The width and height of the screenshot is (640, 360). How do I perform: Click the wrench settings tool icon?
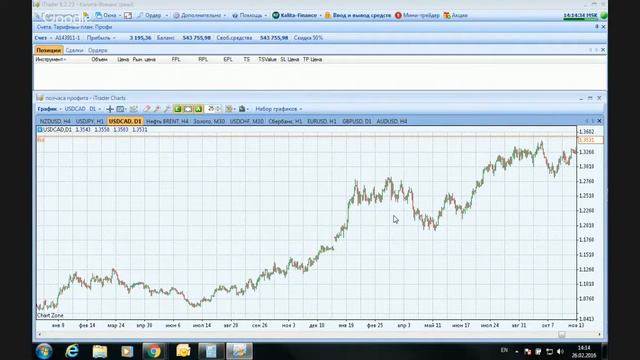click(x=167, y=109)
